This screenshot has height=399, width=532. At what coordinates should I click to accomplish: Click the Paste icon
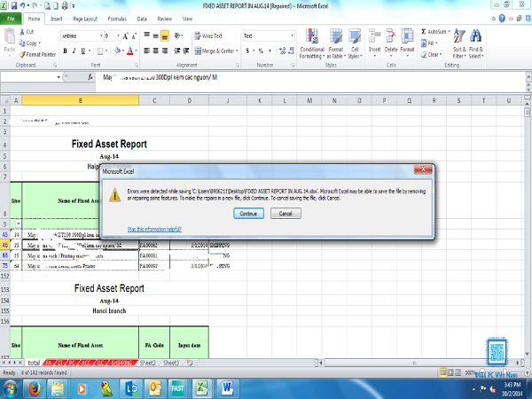(x=10, y=36)
